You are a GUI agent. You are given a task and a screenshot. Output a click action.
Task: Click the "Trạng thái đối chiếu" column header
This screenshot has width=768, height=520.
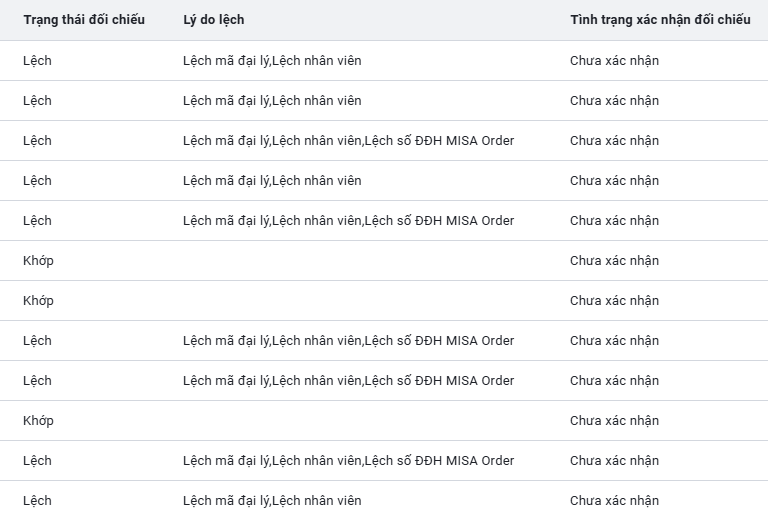[x=84, y=20]
